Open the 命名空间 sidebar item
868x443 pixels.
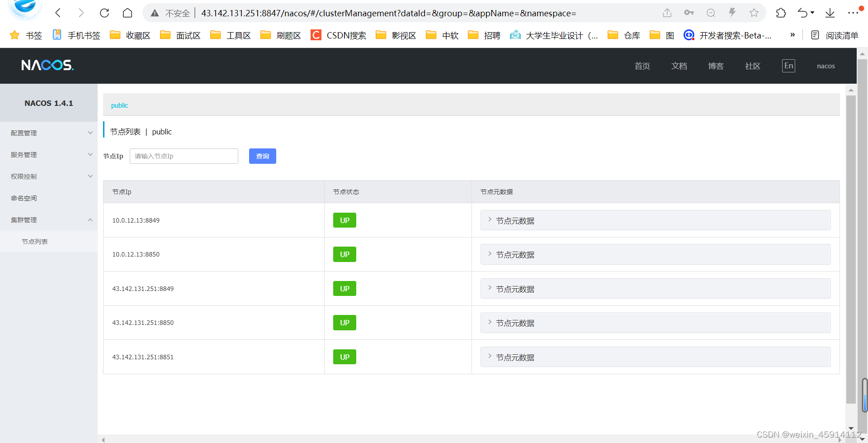pos(49,198)
